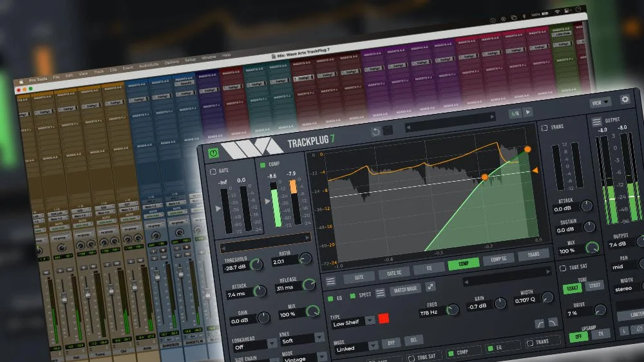Select the 12AX7 tube option
This screenshot has width=644, height=362.
click(572, 288)
